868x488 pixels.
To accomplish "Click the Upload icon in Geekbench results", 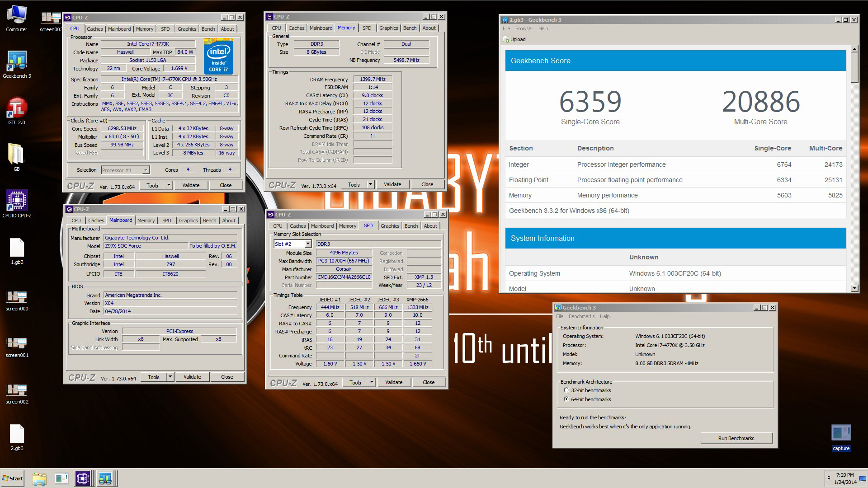I will (506, 39).
